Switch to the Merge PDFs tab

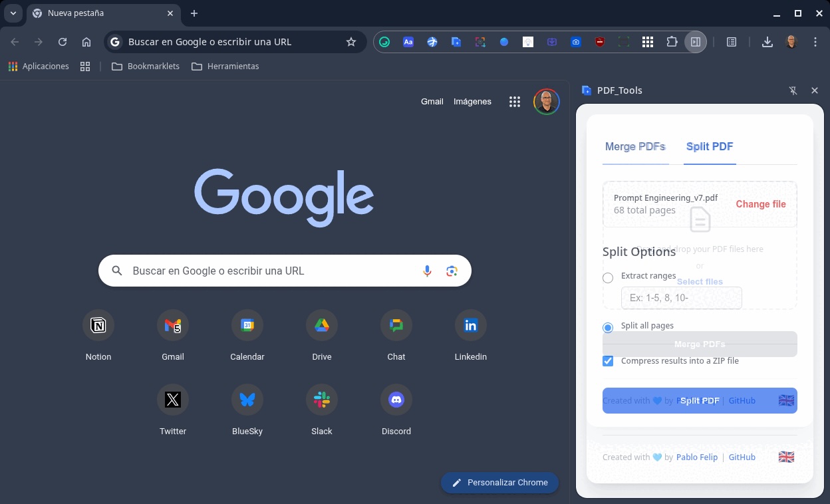pos(634,147)
